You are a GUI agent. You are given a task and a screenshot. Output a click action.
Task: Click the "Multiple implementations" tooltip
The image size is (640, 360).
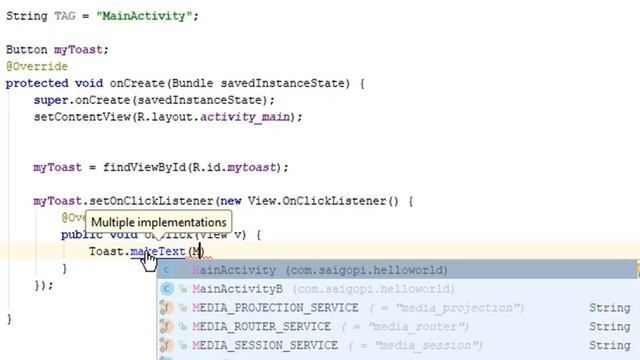(x=159, y=222)
